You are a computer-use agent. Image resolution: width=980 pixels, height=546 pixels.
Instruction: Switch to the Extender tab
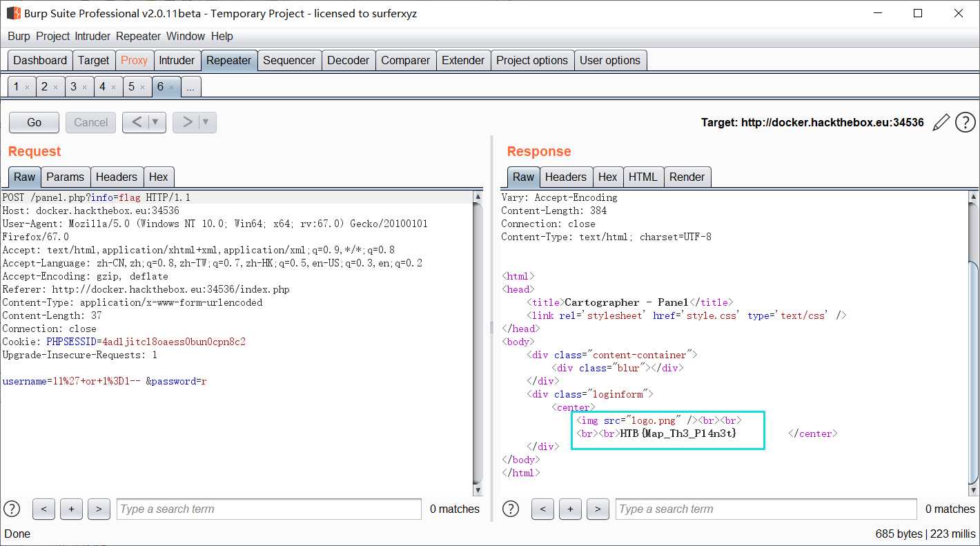pyautogui.click(x=463, y=60)
